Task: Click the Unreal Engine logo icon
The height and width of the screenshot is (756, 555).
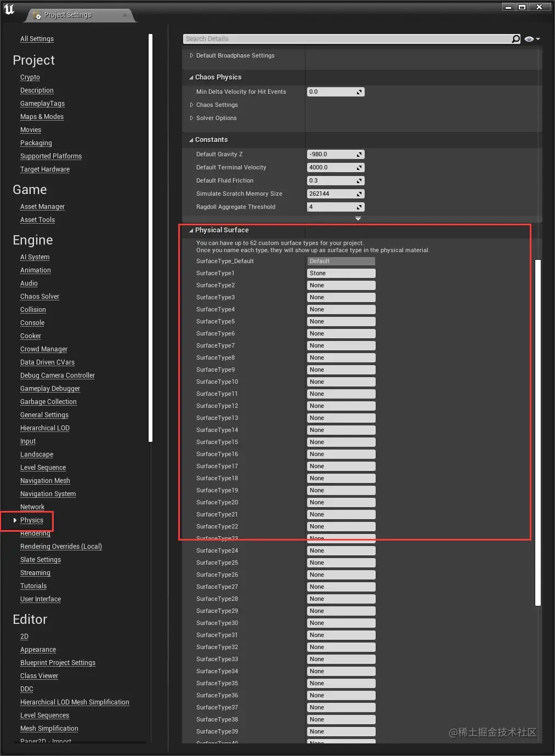Action: pos(9,9)
